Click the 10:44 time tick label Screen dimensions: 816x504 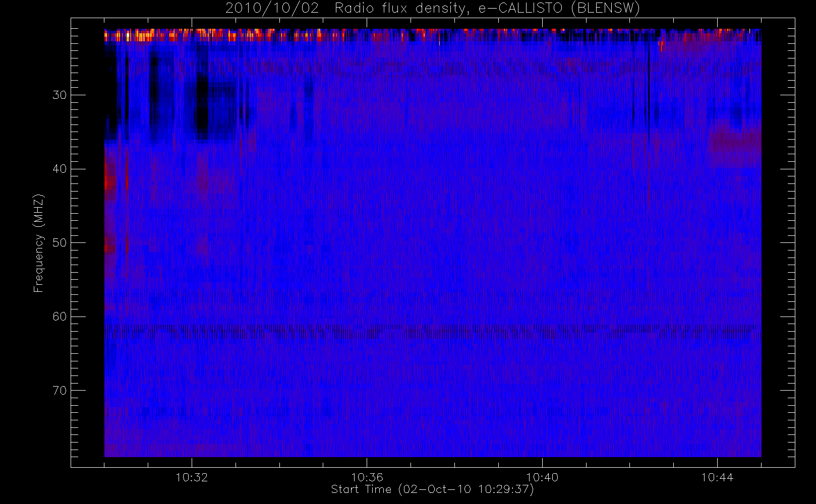[x=717, y=477]
